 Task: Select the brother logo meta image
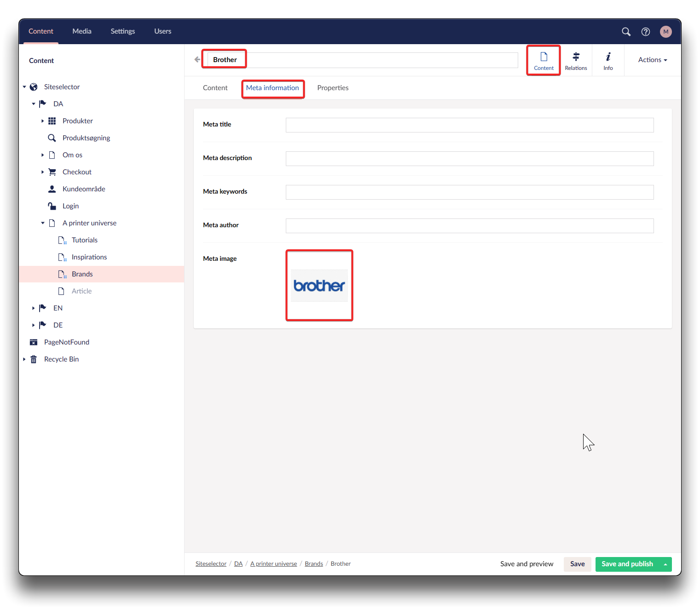[x=319, y=286]
